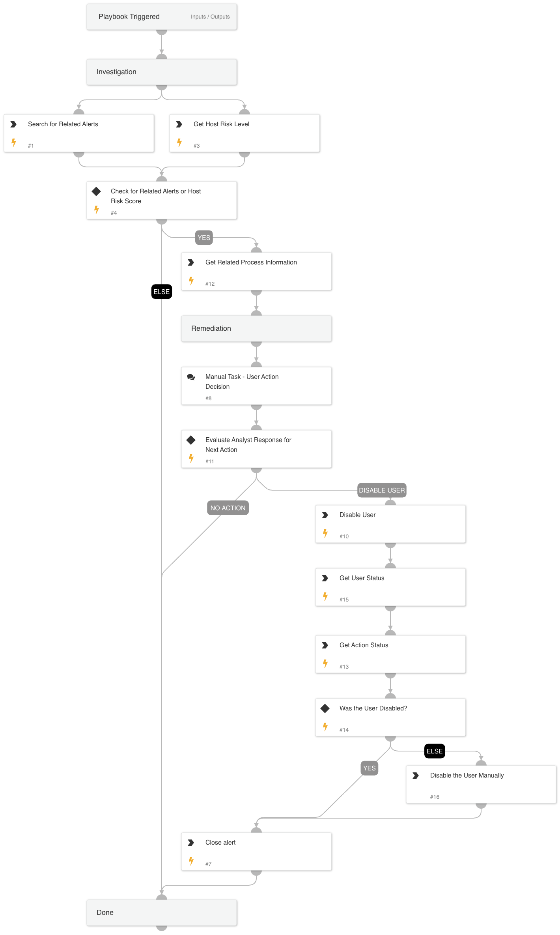Click the black ELSE label near Get Related Process
Image resolution: width=560 pixels, height=935 pixels.
162,292
